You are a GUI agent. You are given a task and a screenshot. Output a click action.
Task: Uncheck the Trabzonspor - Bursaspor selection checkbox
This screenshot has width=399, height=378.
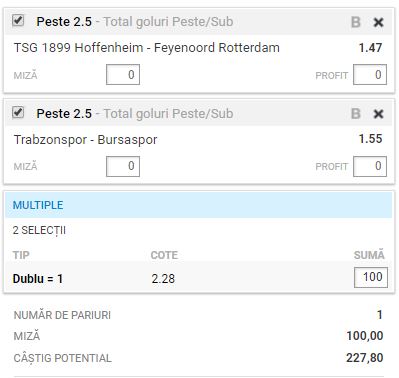(18, 112)
